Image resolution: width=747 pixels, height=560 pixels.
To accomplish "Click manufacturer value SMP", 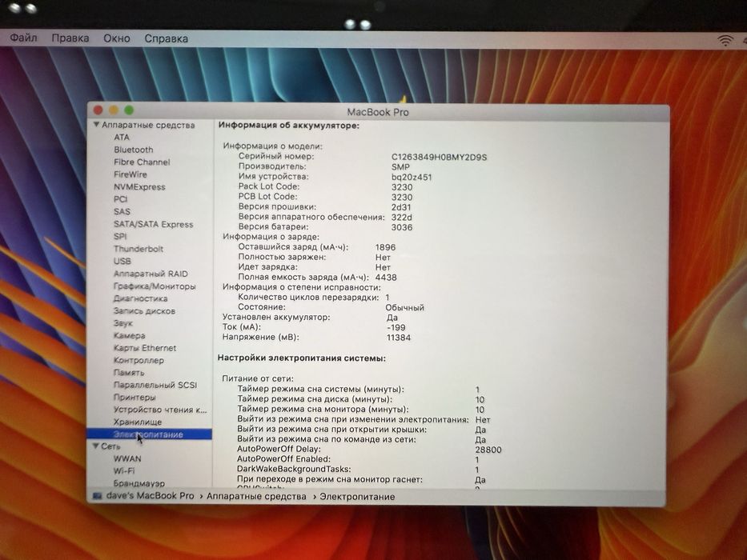I will click(x=400, y=166).
